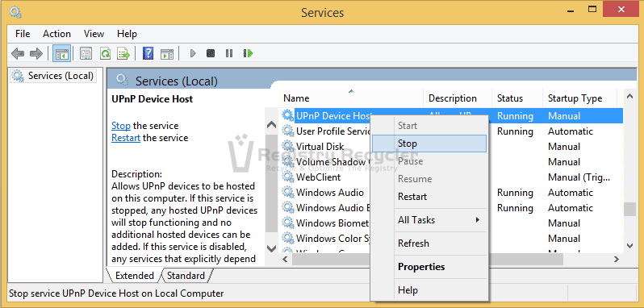Click Restart Service toolbar icon

coord(248,53)
